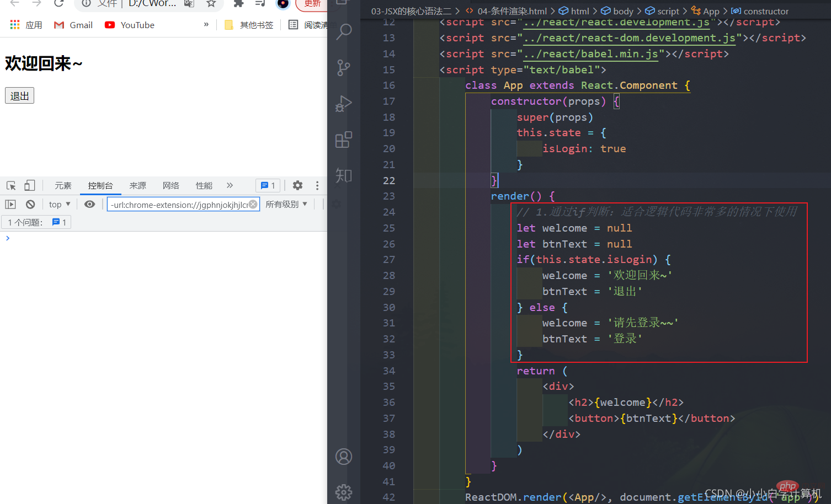This screenshot has height=504, width=831.
Task: Switch to the 控制台 tab
Action: click(x=100, y=185)
